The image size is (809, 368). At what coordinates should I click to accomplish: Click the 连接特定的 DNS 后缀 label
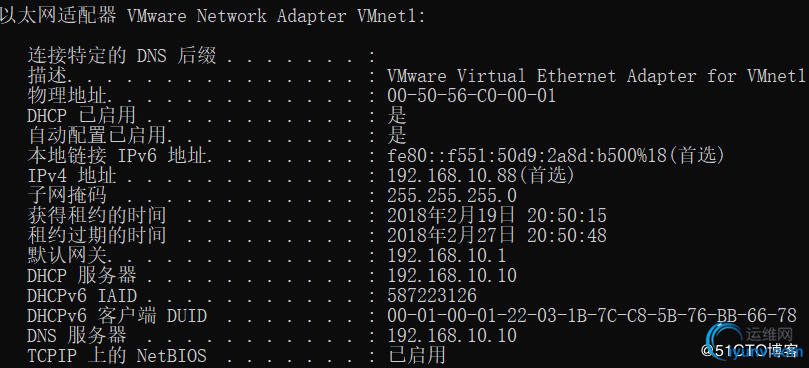pos(121,56)
